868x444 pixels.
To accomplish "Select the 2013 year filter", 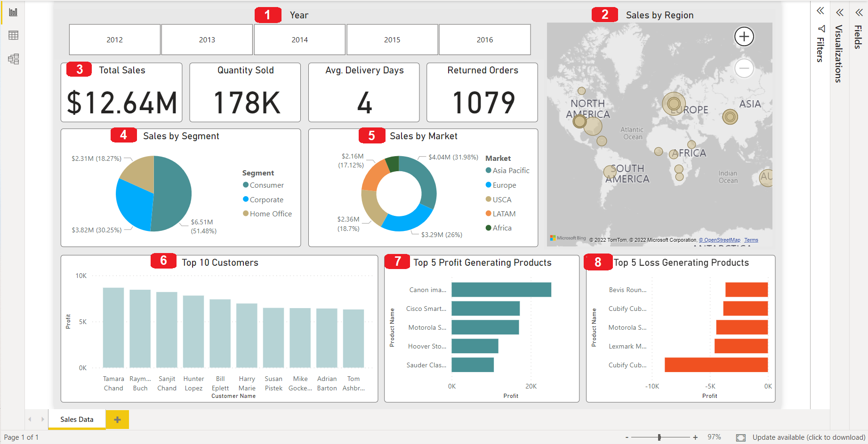I will pyautogui.click(x=207, y=40).
